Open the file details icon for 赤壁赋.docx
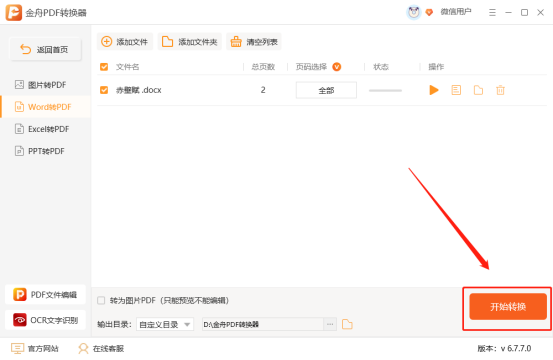 click(456, 90)
